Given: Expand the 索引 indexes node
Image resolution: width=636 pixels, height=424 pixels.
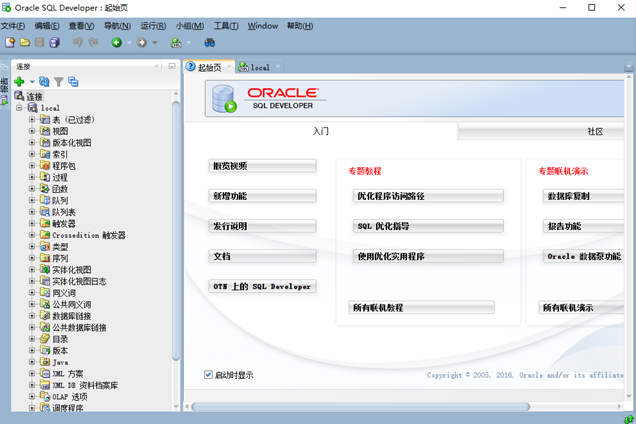Looking at the screenshot, I should tap(32, 154).
